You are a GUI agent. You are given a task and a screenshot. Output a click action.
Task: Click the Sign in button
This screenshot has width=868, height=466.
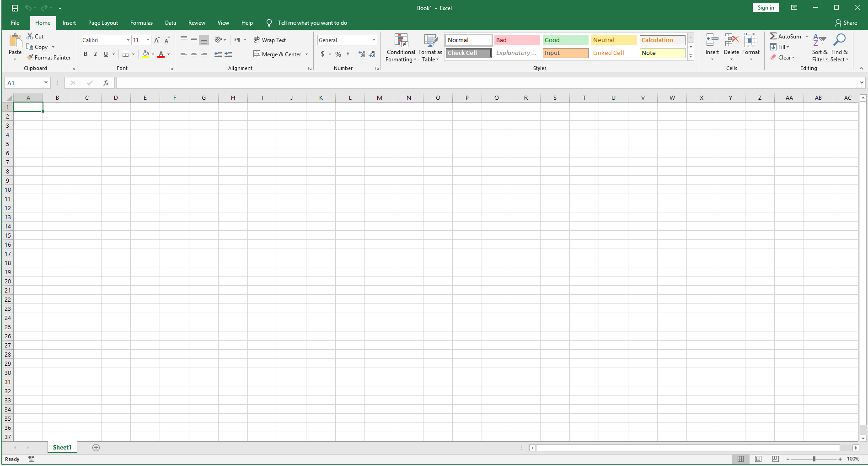click(766, 7)
